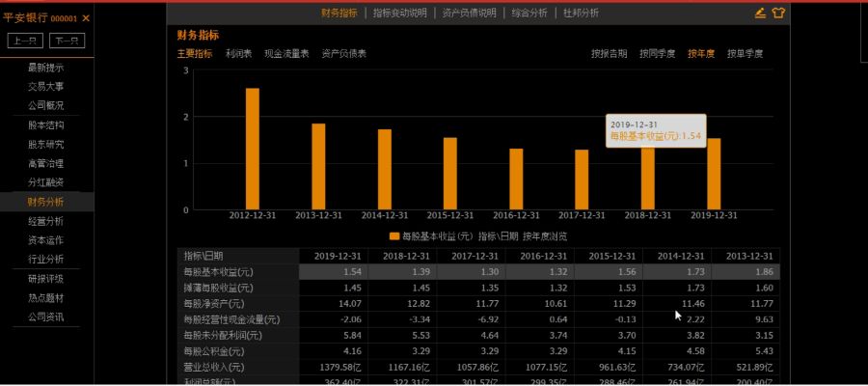Go to next stock with 下一只
The image size is (868, 386).
coord(67,41)
